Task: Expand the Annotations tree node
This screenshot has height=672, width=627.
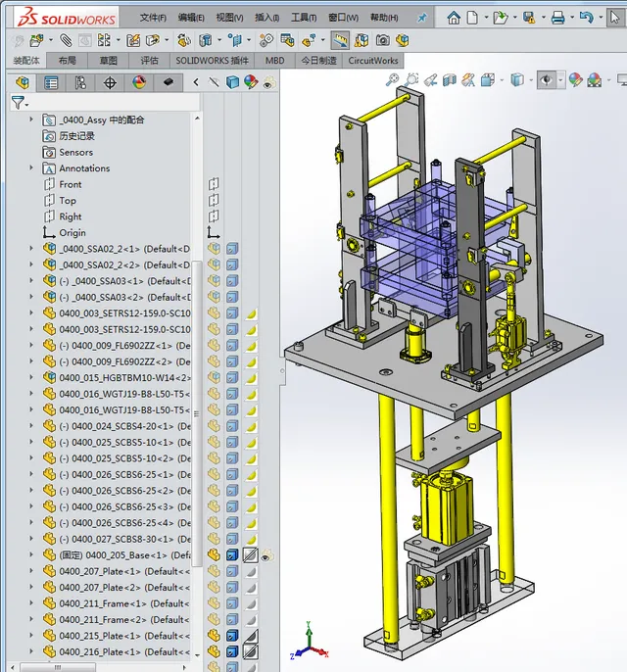Action: click(x=31, y=168)
